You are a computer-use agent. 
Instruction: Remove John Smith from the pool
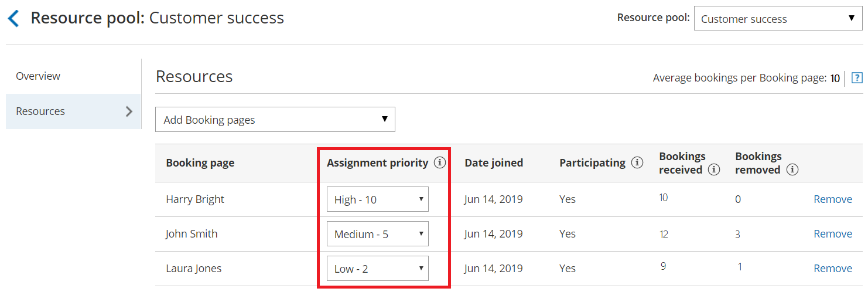click(x=832, y=234)
